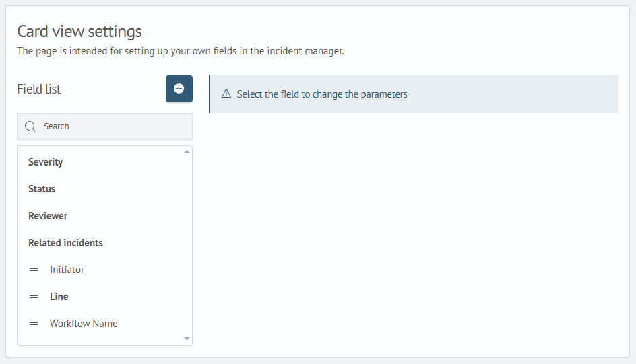Click the Line drag handle icon
This screenshot has width=636, height=364.
[x=34, y=297]
